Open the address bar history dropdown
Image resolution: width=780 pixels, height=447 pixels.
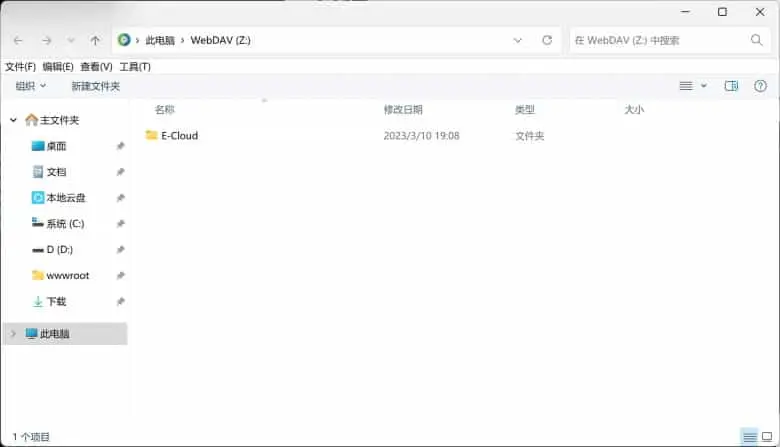518,41
